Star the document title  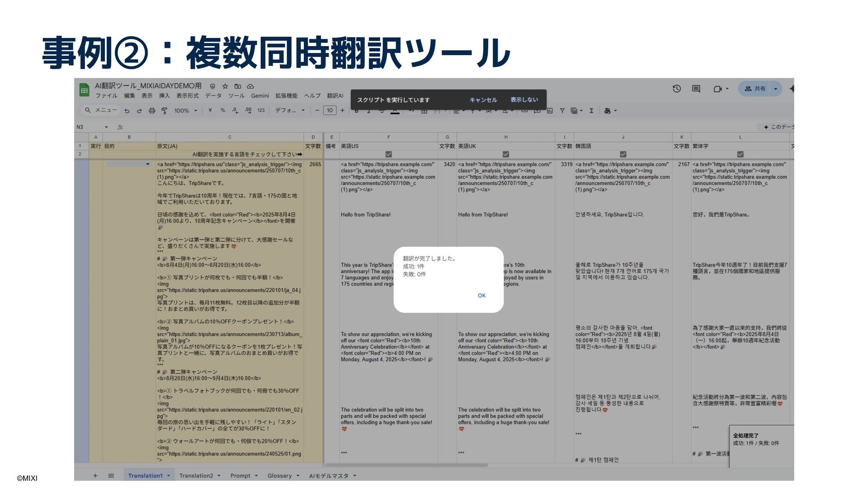(225, 86)
